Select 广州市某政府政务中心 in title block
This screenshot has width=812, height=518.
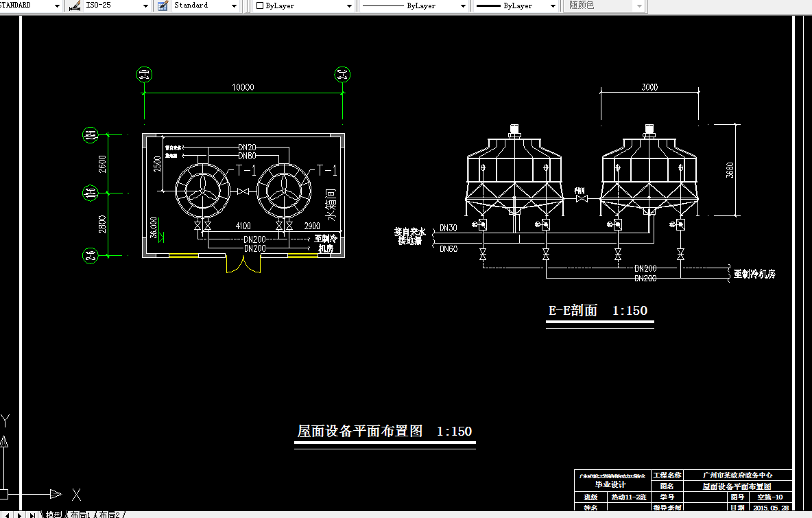[x=737, y=475]
